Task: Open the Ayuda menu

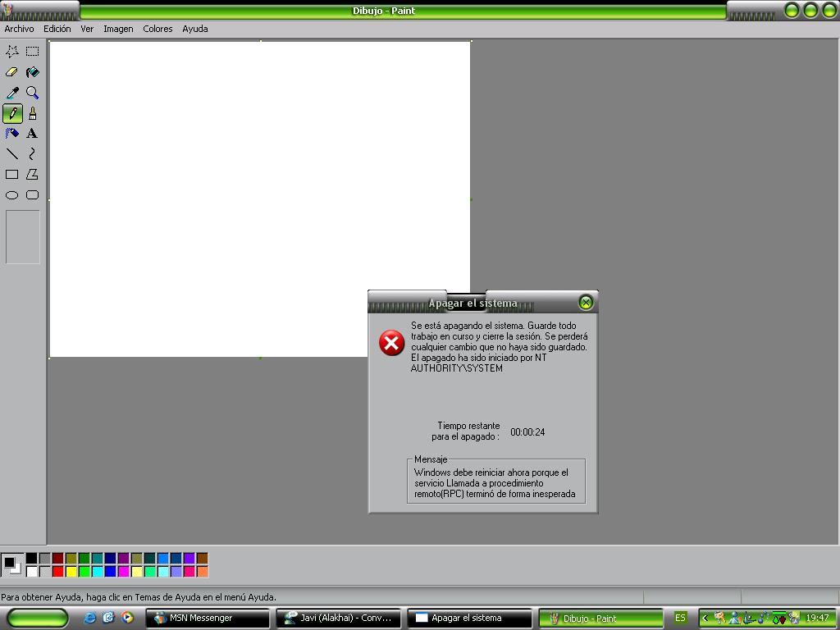Action: [x=195, y=29]
